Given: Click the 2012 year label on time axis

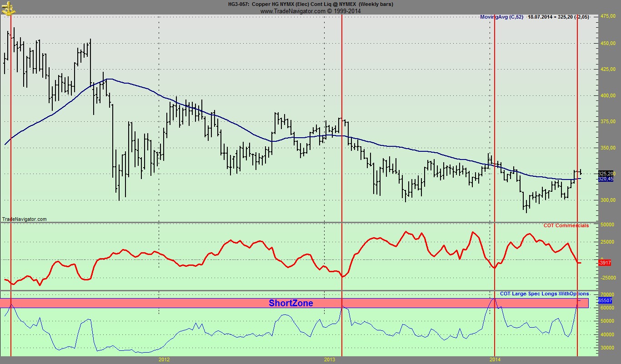Looking at the screenshot, I should click(x=164, y=360).
